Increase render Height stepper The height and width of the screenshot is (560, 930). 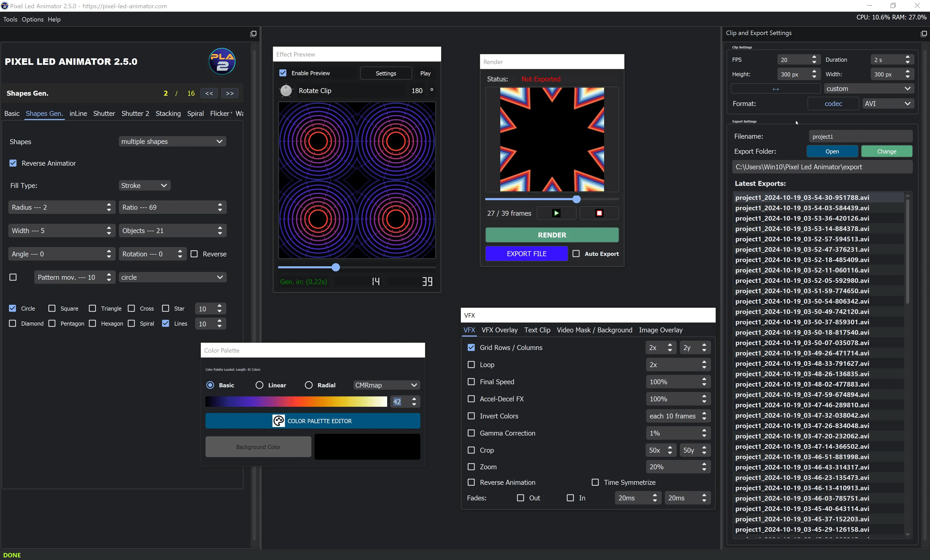point(814,71)
